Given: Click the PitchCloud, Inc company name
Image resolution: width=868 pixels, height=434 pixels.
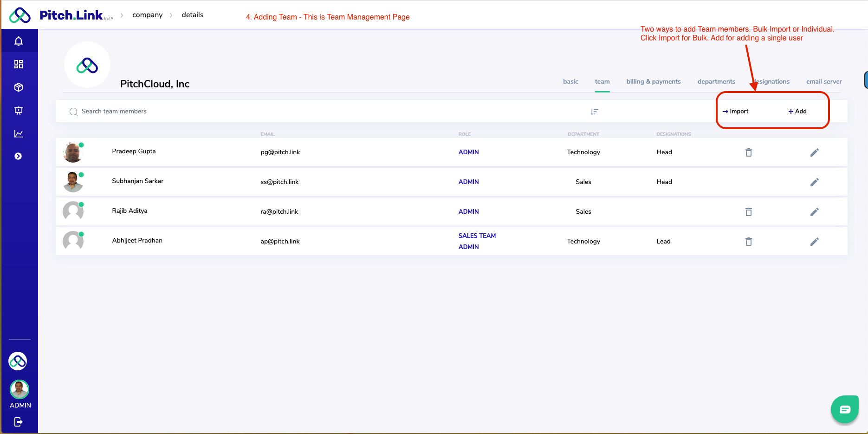Looking at the screenshot, I should (155, 84).
